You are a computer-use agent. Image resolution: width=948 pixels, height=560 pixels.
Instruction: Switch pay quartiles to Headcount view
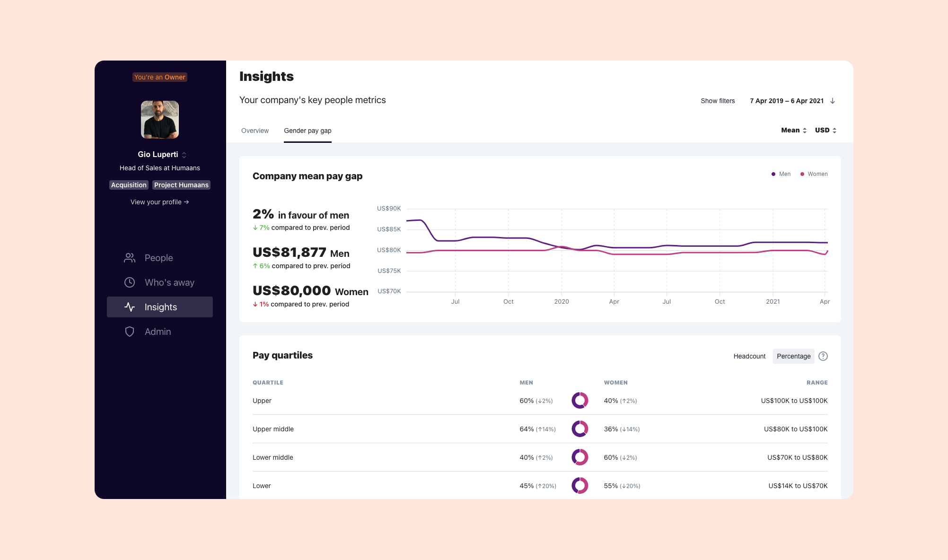point(749,356)
